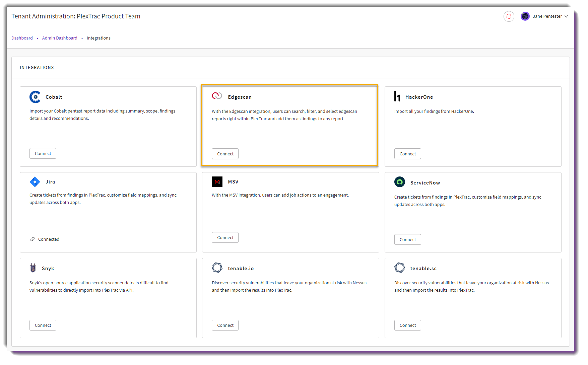588x365 pixels.
Task: Click the MSV card title
Action: pyautogui.click(x=233, y=182)
